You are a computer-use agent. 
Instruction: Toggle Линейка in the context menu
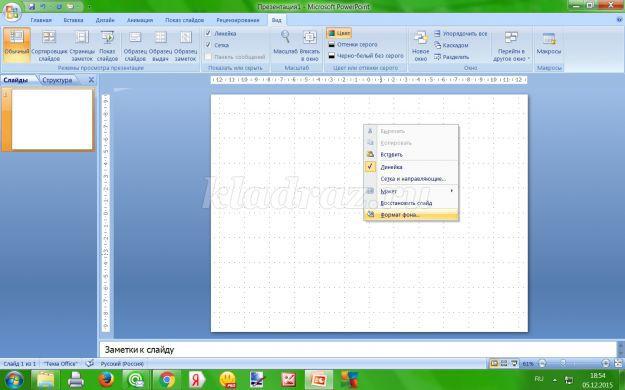pos(411,167)
